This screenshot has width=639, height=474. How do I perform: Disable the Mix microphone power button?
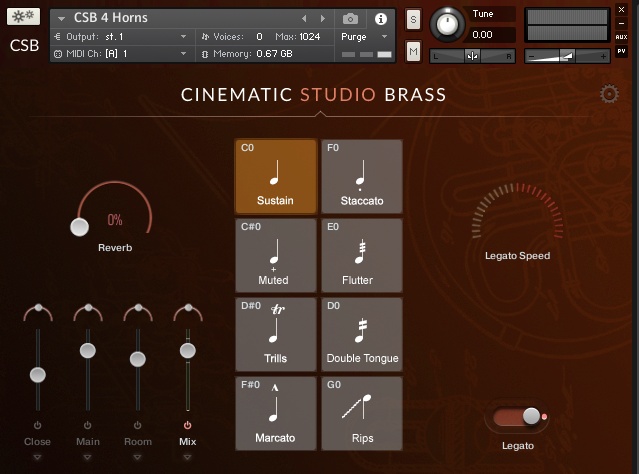point(187,425)
